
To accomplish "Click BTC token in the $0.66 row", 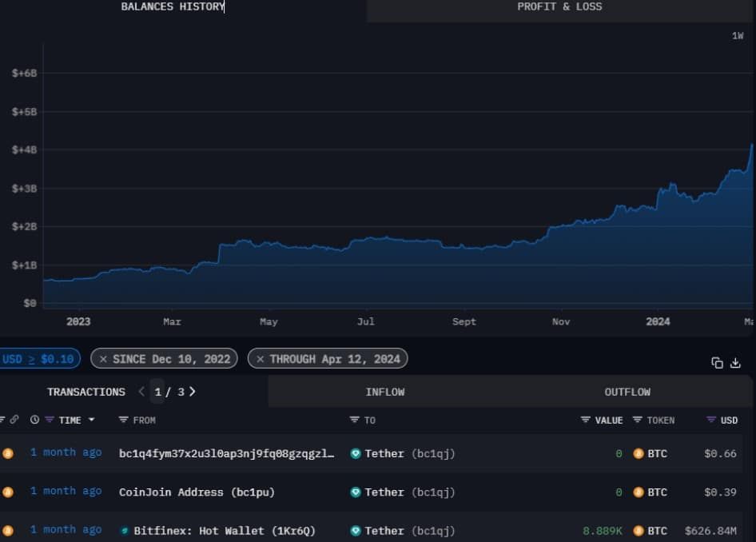I will (651, 454).
